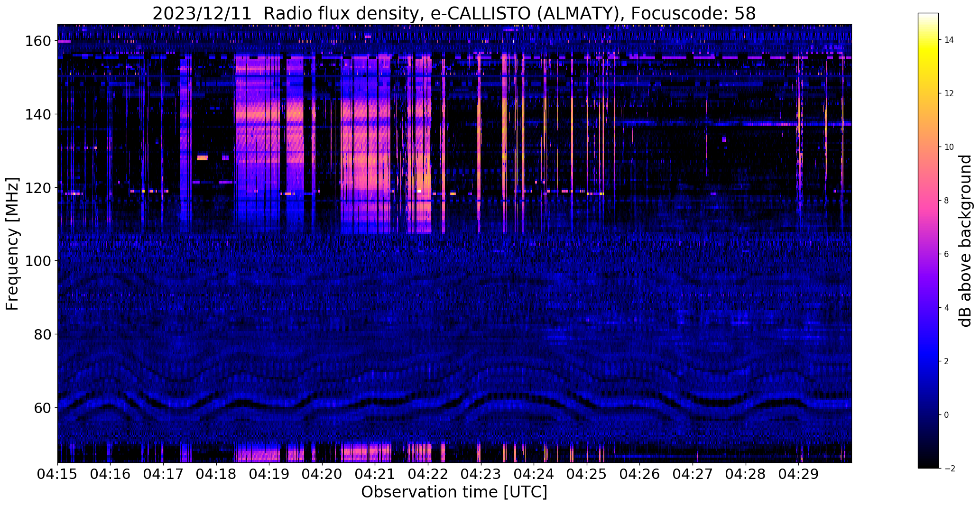Click the 120 frequency tick label
The image size is (980, 506).
point(37,188)
